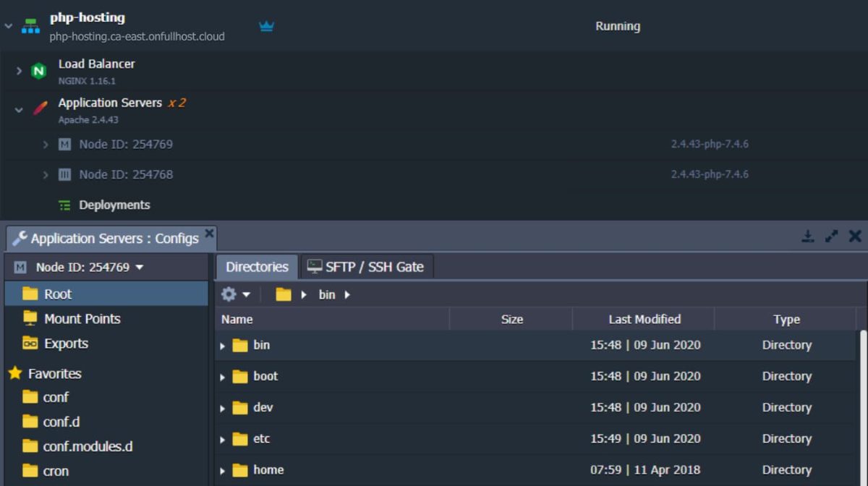Click the NGINX Load Balancer icon
868x486 pixels.
[x=38, y=71]
